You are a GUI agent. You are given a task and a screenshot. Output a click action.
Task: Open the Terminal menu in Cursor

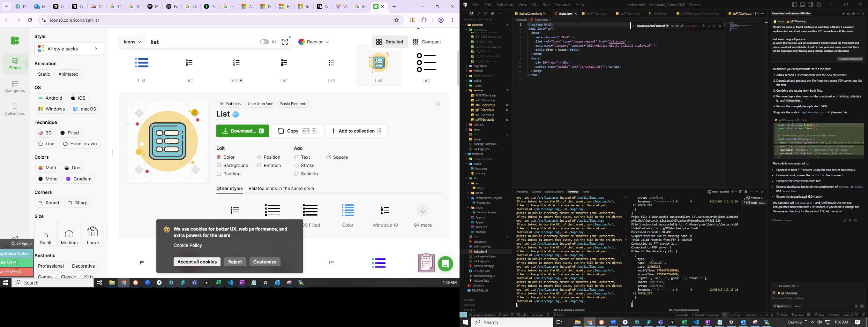562,5
